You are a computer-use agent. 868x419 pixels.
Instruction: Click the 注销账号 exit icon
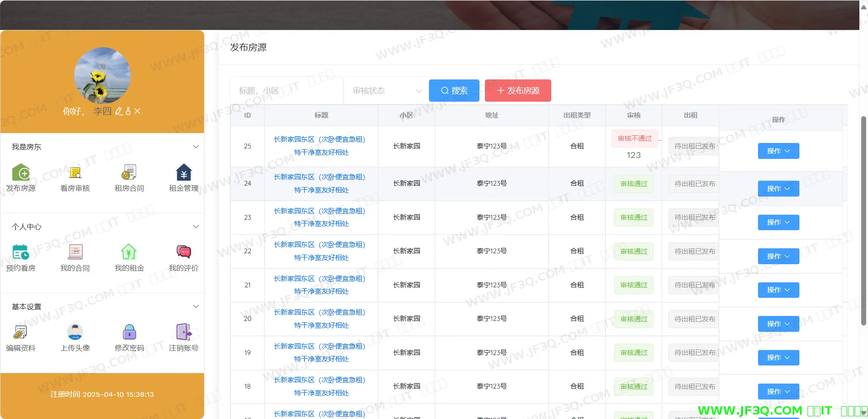click(x=184, y=332)
